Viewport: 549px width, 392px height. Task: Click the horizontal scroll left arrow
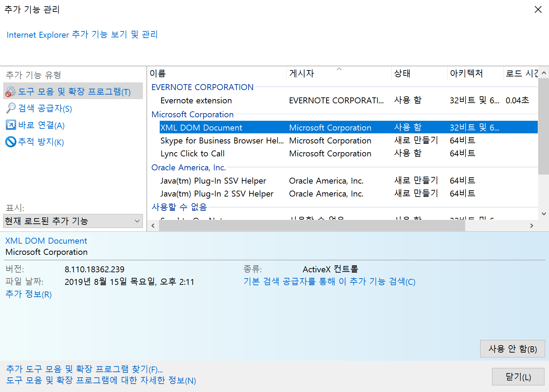153,226
